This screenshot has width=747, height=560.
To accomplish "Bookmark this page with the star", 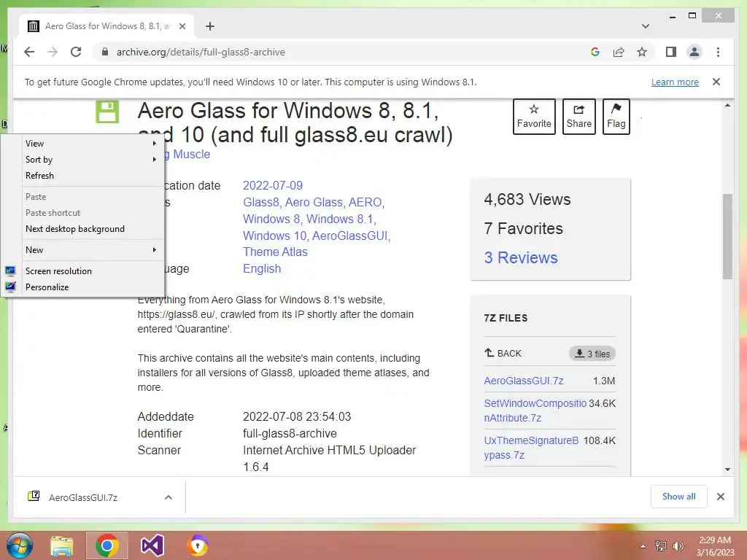I will [642, 52].
